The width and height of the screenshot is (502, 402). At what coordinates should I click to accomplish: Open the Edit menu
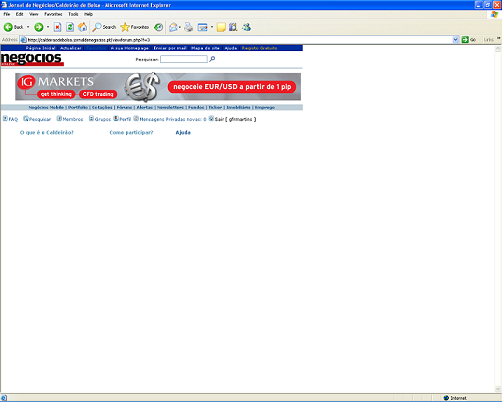20,14
